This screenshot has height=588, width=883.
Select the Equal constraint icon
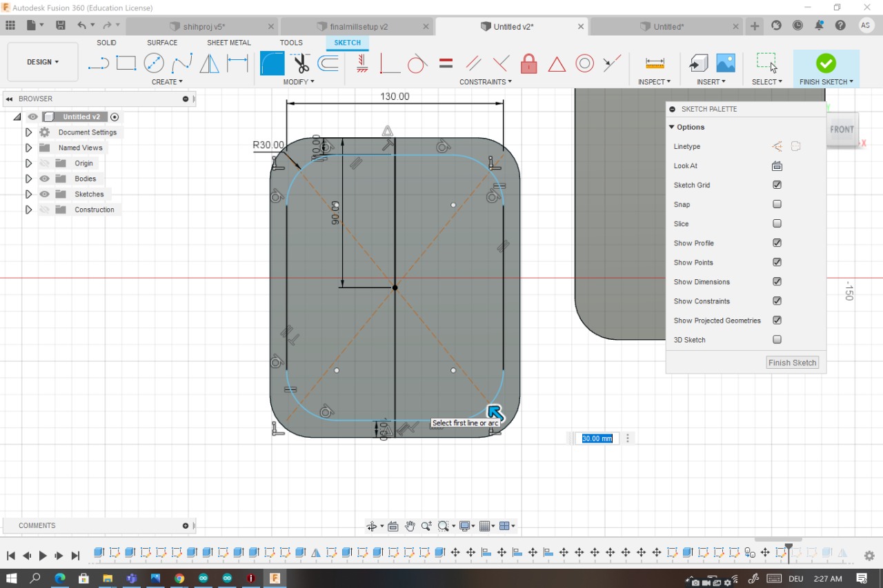point(446,64)
